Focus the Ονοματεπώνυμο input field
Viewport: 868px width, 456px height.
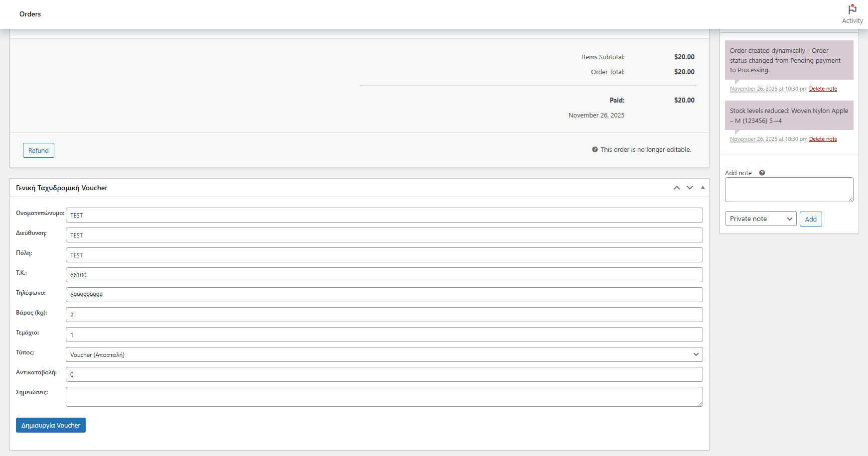tap(384, 215)
